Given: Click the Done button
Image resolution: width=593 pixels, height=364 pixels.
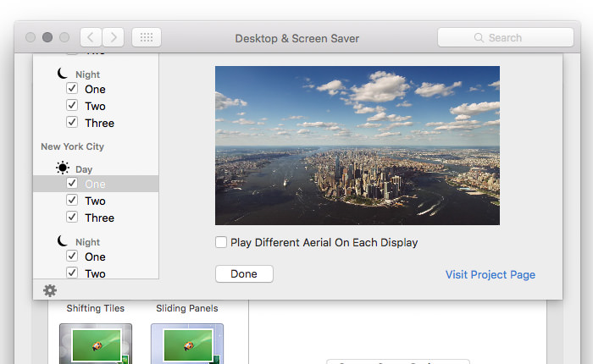Looking at the screenshot, I should tap(244, 273).
